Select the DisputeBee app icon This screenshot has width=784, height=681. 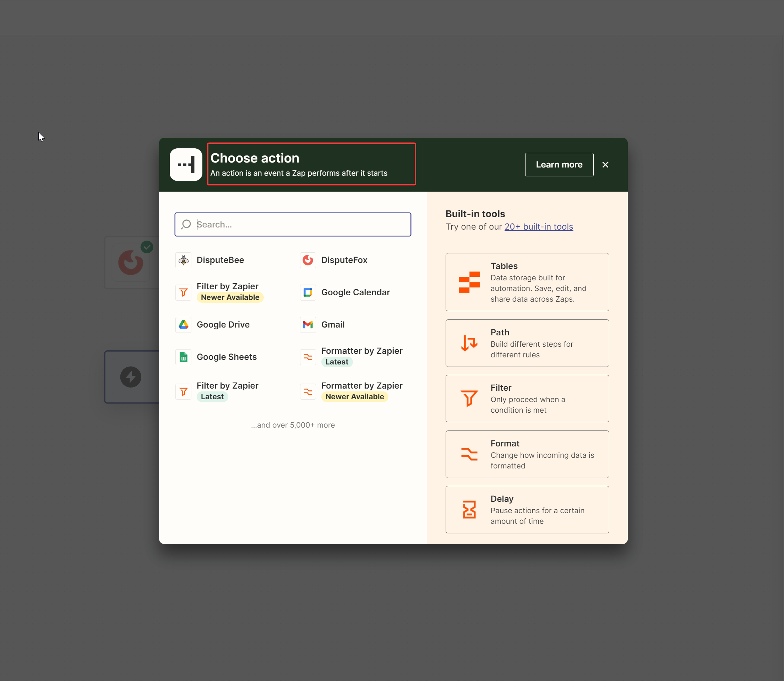click(183, 260)
